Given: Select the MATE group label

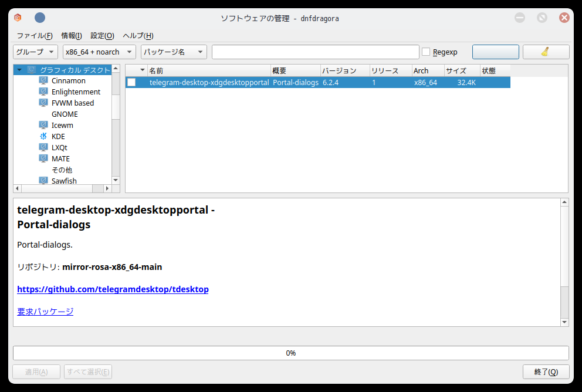Looking at the screenshot, I should [x=60, y=158].
